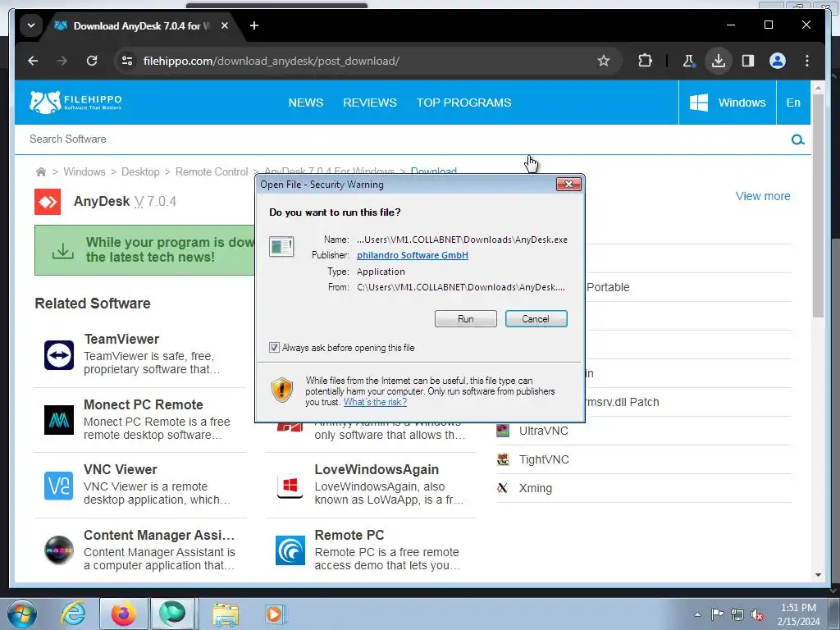This screenshot has height=630, width=840.
Task: Cancel the Open File security warning
Action: click(536, 319)
